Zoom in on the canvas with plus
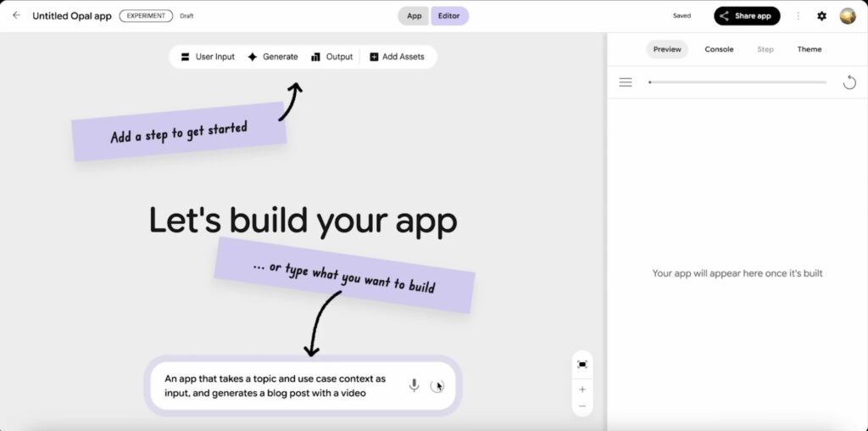 tap(582, 389)
